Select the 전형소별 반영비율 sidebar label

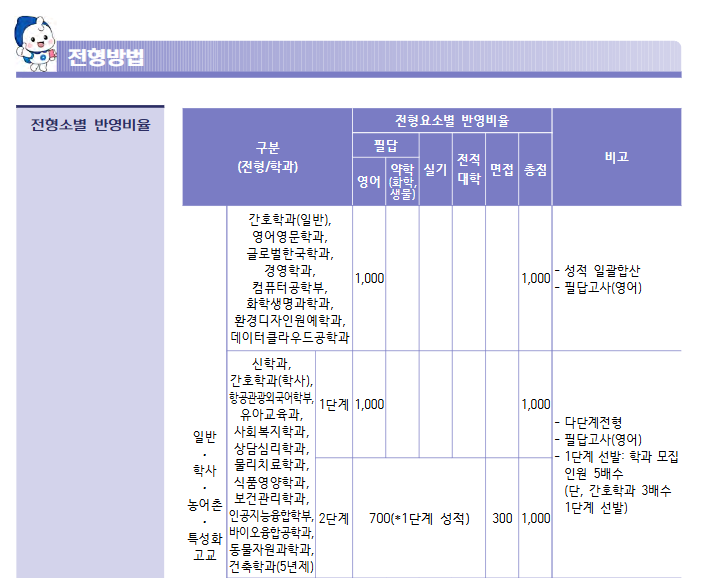[x=91, y=124]
